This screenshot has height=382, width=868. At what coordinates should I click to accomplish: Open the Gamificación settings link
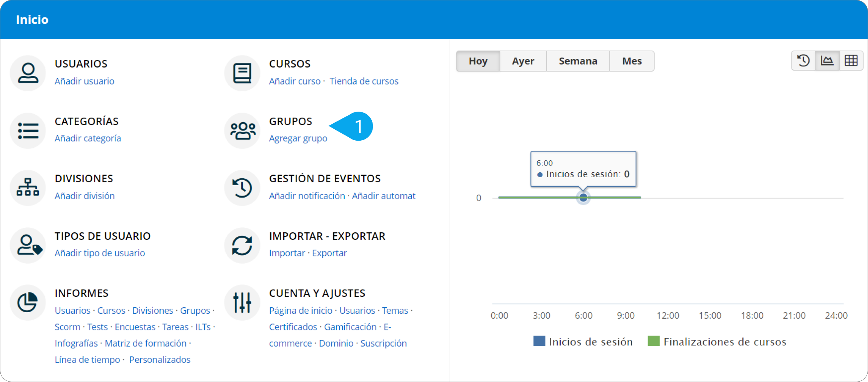(350, 327)
